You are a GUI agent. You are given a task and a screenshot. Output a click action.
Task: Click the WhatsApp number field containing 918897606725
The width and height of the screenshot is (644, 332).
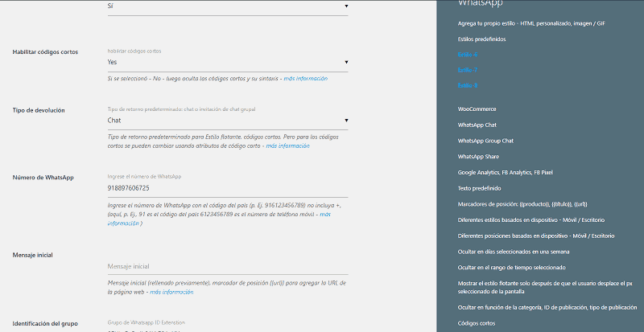(x=228, y=188)
